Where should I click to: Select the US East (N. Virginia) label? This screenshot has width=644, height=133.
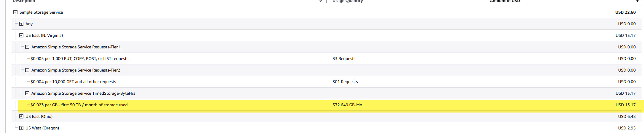44,35
